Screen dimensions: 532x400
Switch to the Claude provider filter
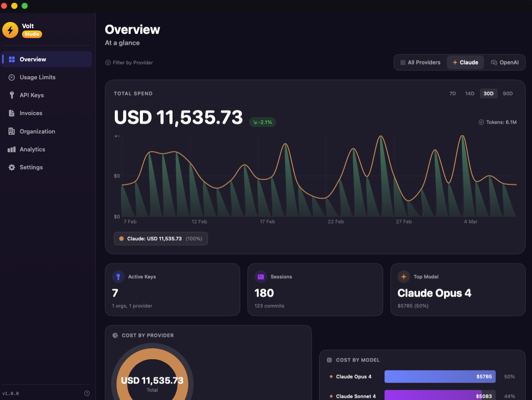(x=465, y=62)
